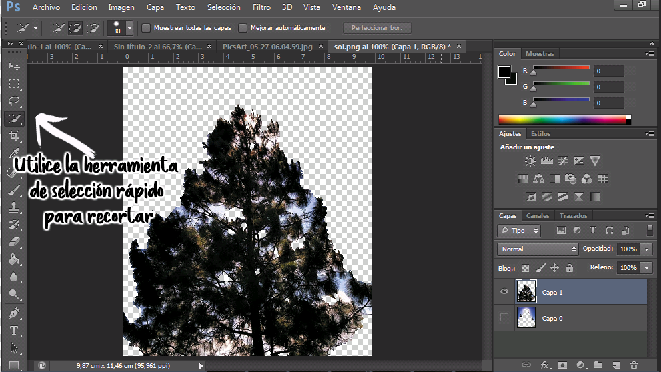The width and height of the screenshot is (661, 372).
Task: Select the Clone Stamp tool
Action: click(x=14, y=207)
